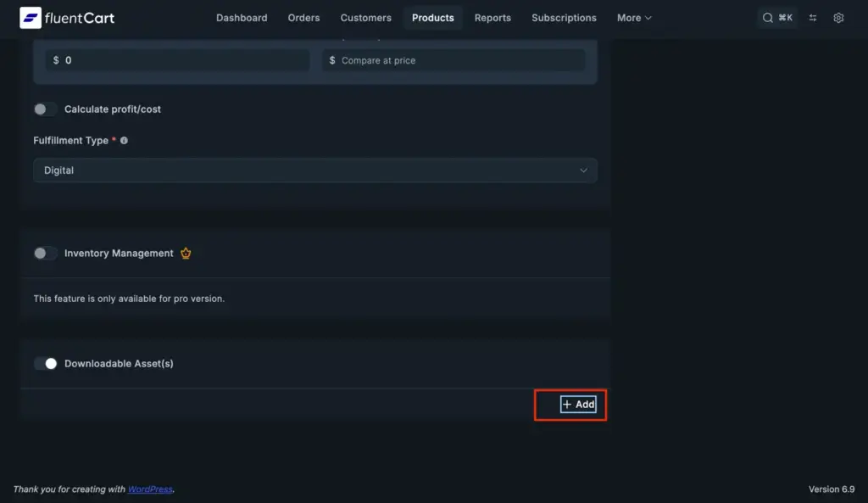
Task: Expand the More menu in navigation
Action: (634, 18)
